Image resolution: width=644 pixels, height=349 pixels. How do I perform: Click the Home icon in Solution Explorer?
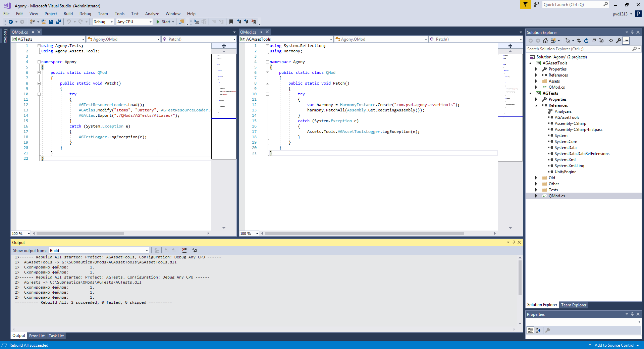tap(545, 41)
